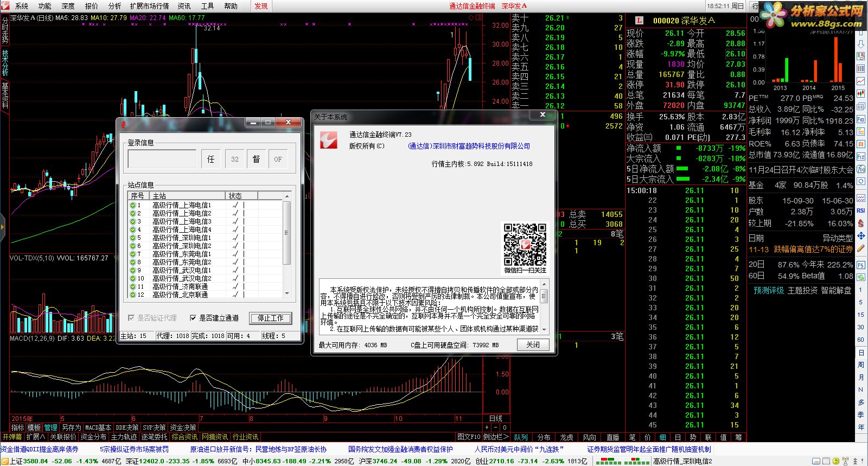This screenshot has width=868, height=466.
Task: Open the 资讯 menu
Action: click(184, 6)
